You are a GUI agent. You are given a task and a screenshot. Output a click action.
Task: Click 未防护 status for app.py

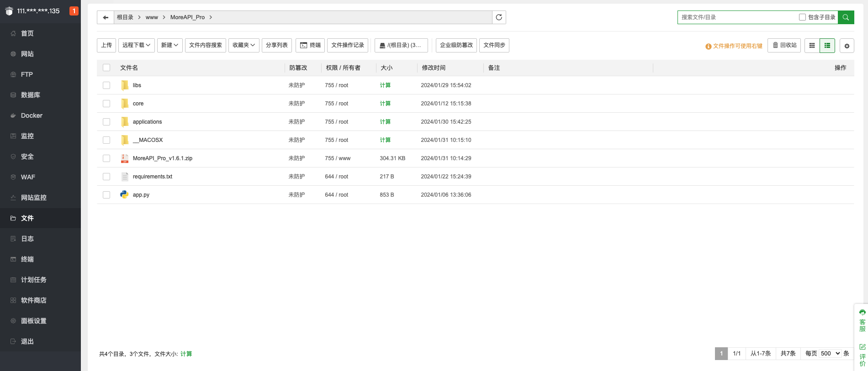tap(296, 195)
